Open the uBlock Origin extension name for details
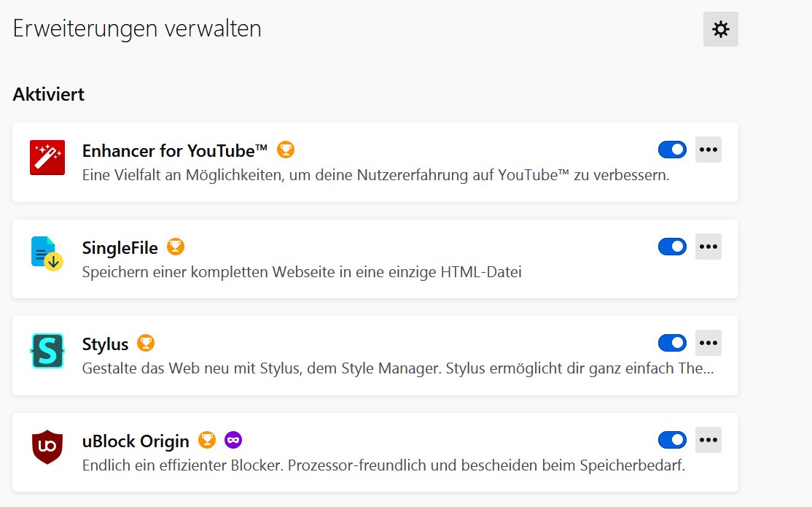This screenshot has height=507, width=812. click(x=136, y=441)
